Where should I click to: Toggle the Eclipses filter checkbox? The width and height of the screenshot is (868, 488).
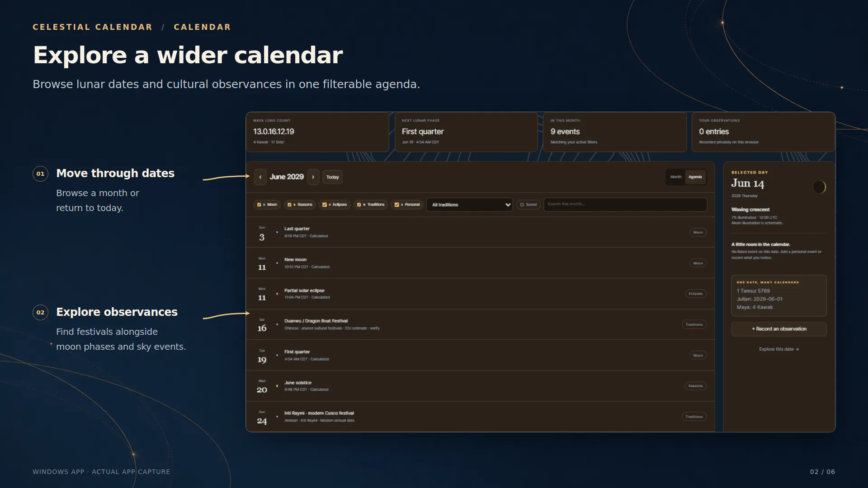[x=325, y=205]
